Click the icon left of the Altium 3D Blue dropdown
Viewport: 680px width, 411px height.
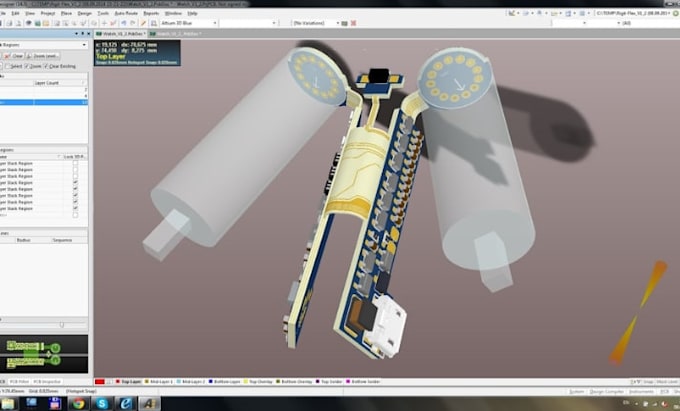tap(154, 23)
